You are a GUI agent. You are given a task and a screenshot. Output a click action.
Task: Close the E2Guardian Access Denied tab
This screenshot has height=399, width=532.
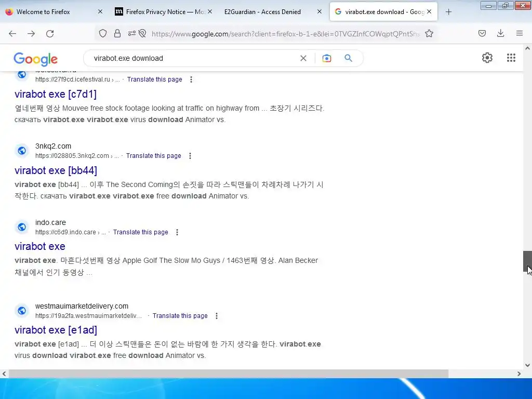pos(320,11)
